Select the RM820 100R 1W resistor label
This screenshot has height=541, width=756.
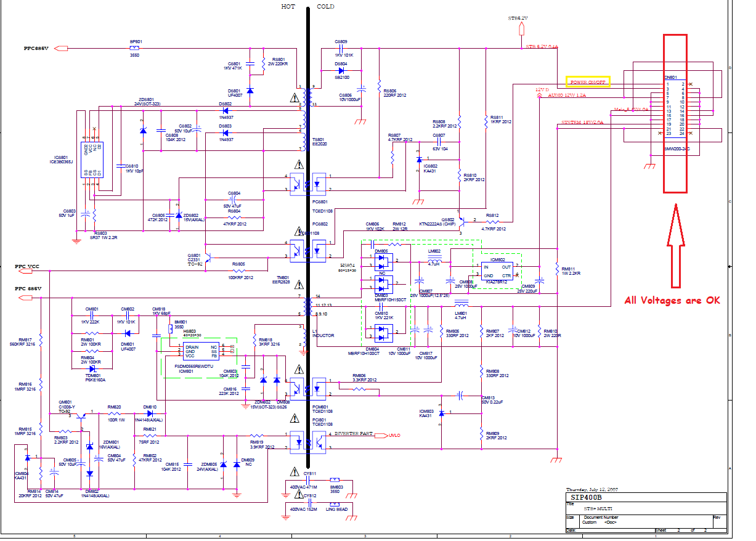pos(115,413)
